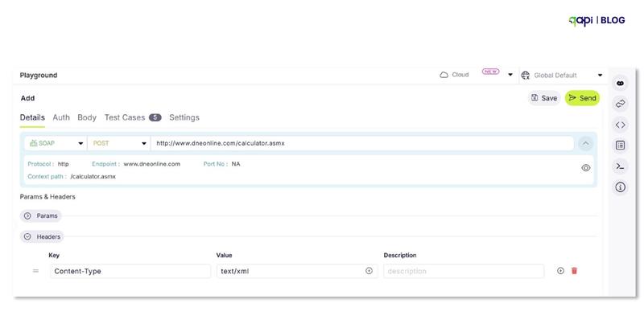The height and width of the screenshot is (328, 644).
Task: Open the Global Default environment dropdown
Action: (x=600, y=75)
